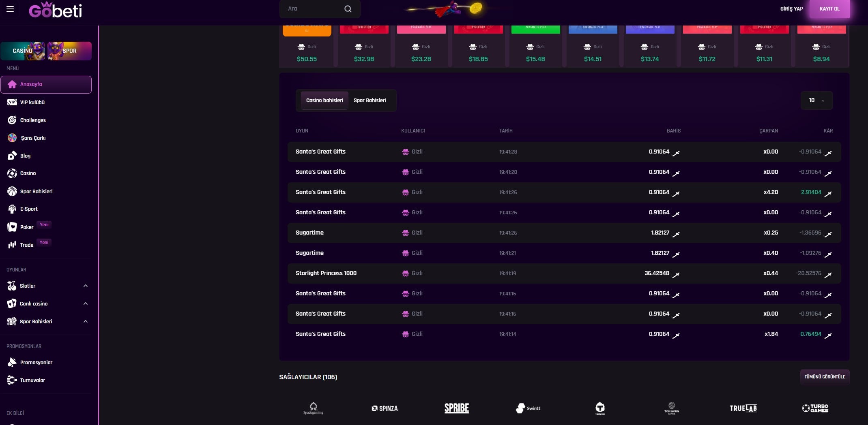This screenshot has height=425, width=868.
Task: Switch to Spor Bahisleri tab
Action: coord(370,100)
